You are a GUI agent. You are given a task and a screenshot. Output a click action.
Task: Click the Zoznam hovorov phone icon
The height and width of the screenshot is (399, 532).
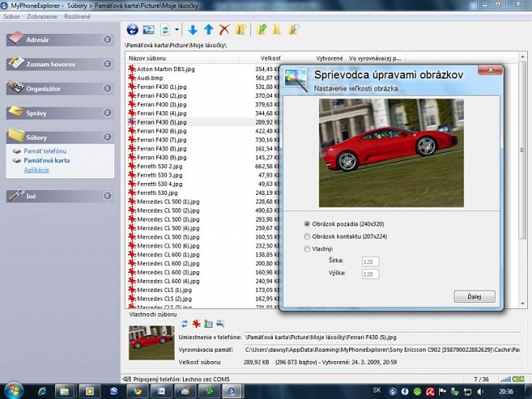(16, 62)
